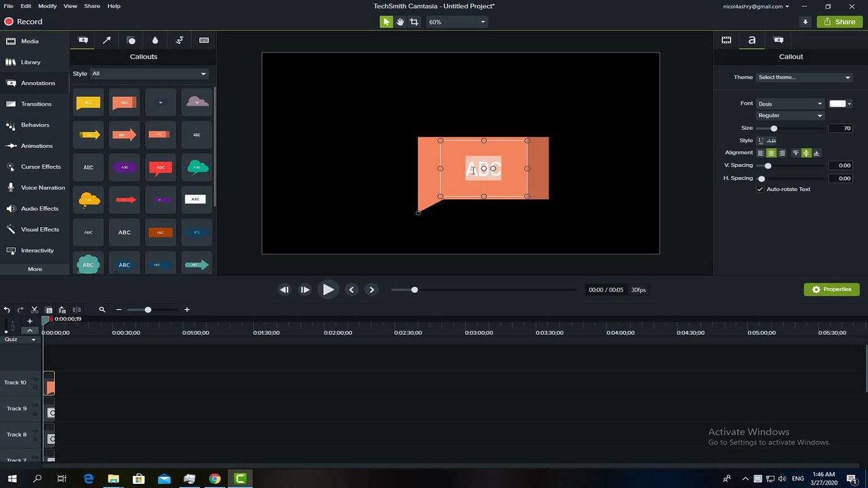The width and height of the screenshot is (868, 488).
Task: Toggle underline text style
Action: pos(761,140)
